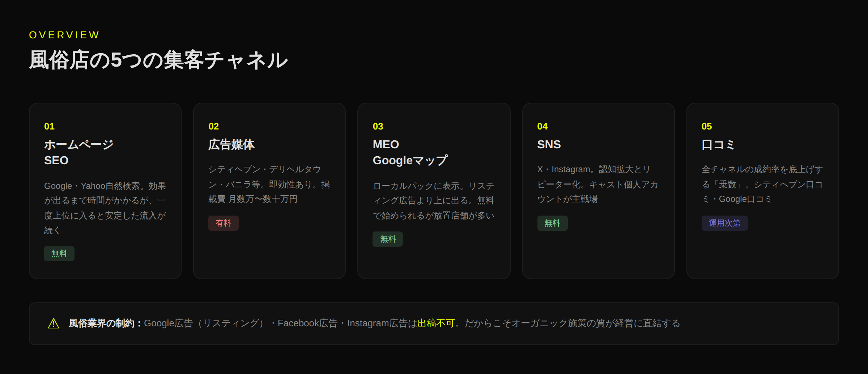Click the OVERVIEW label at top
Screen dimensions: 868x374
pyautogui.click(x=64, y=35)
